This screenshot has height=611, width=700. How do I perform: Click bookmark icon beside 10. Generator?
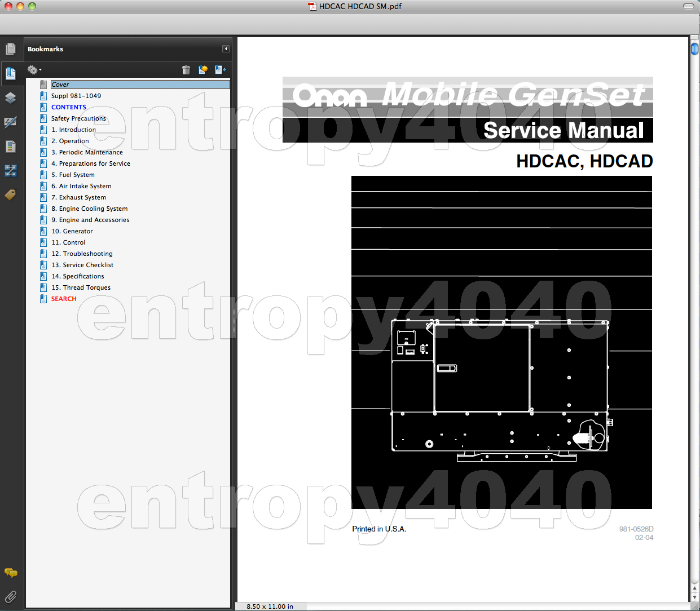coord(43,231)
